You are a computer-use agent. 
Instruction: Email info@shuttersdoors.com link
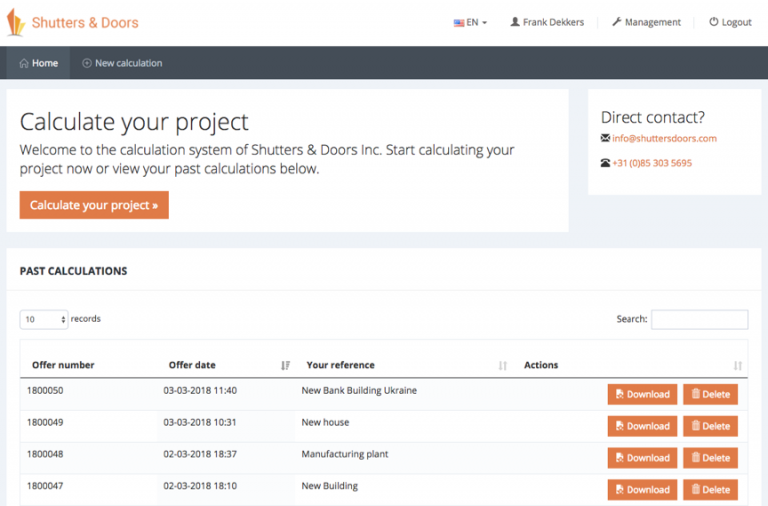click(664, 139)
